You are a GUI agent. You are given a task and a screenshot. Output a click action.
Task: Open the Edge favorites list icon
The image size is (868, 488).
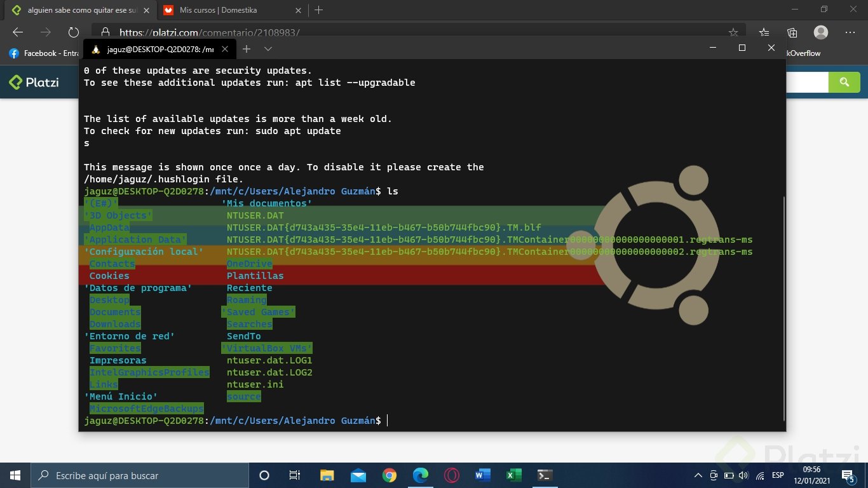pyautogui.click(x=764, y=32)
